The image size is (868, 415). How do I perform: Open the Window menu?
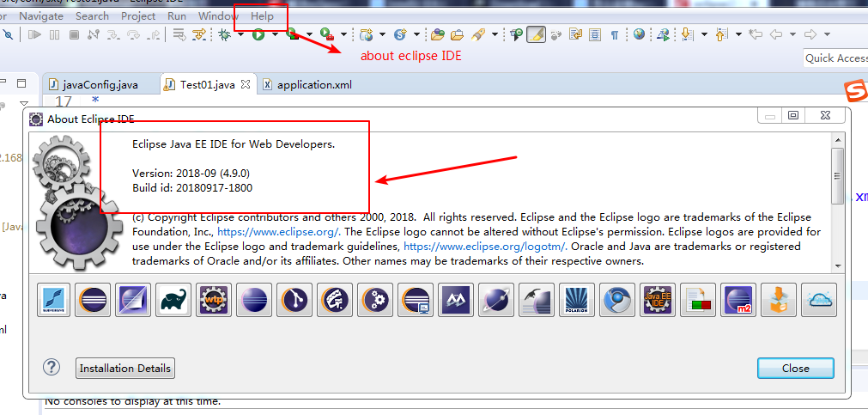tap(218, 16)
